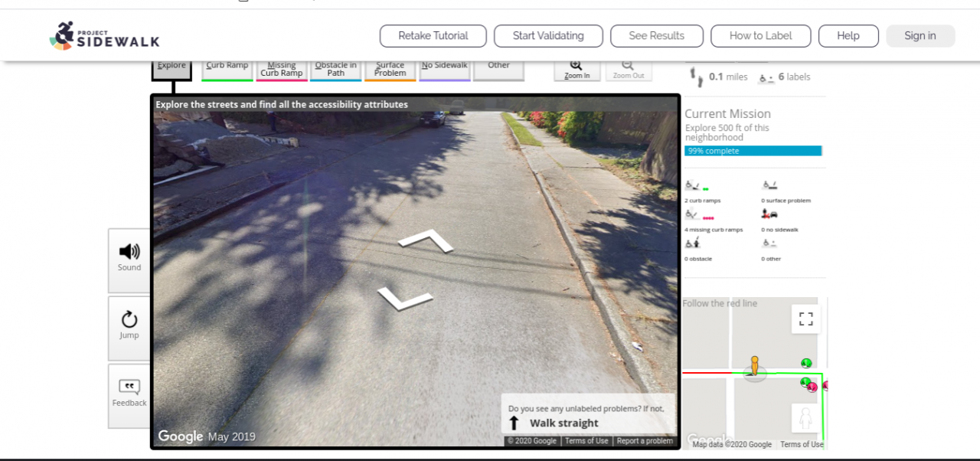Click the Sound speaker icon

click(129, 251)
